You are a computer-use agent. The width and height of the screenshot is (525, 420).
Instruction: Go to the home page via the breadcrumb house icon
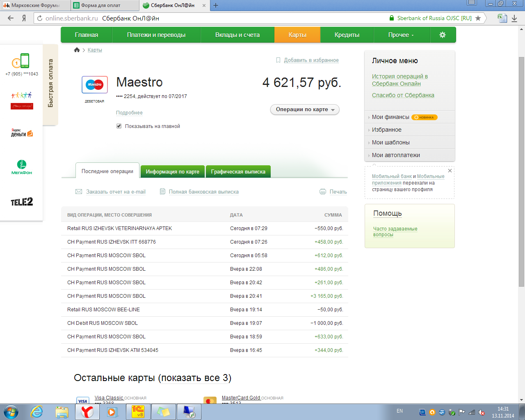77,50
